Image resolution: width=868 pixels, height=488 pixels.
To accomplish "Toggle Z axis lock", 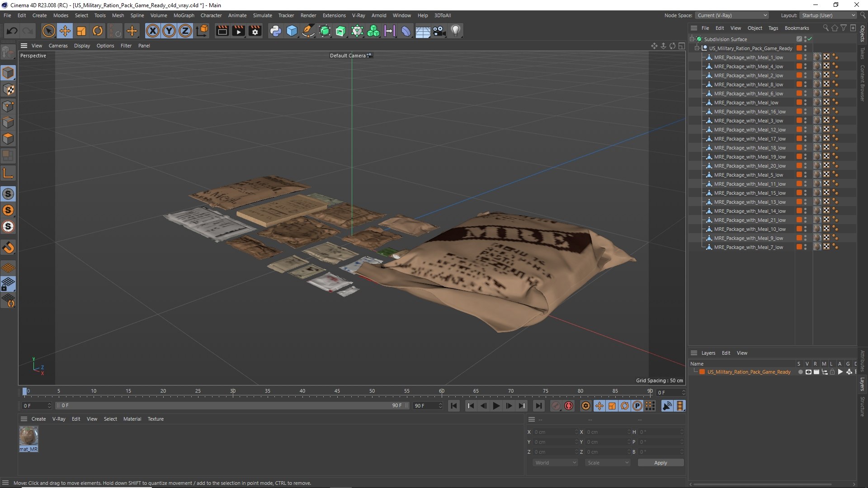I will pyautogui.click(x=185, y=31).
